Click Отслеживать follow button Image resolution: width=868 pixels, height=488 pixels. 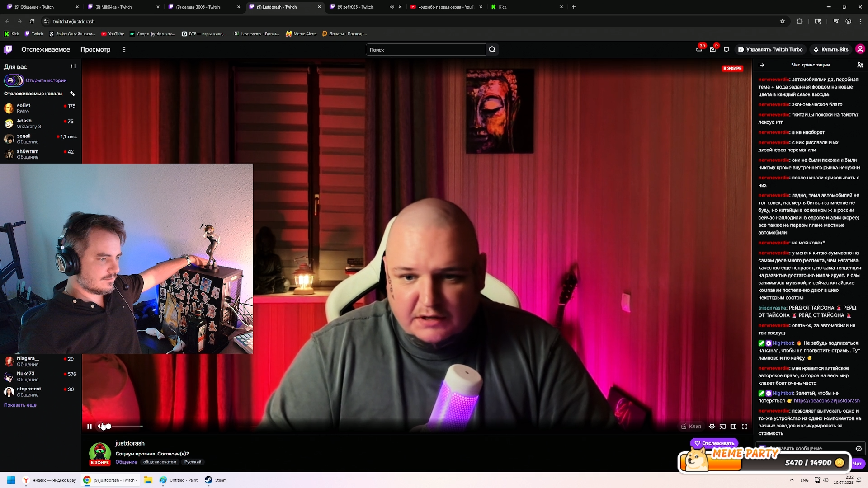pyautogui.click(x=714, y=443)
